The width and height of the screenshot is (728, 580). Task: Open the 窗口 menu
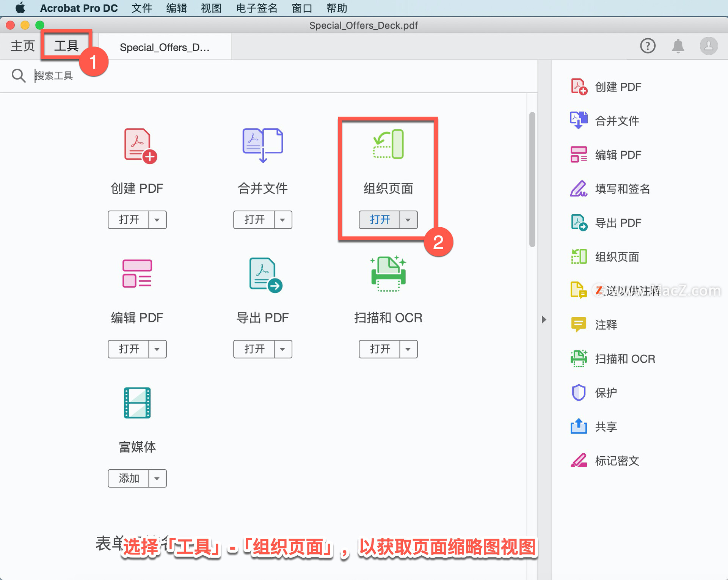point(302,8)
